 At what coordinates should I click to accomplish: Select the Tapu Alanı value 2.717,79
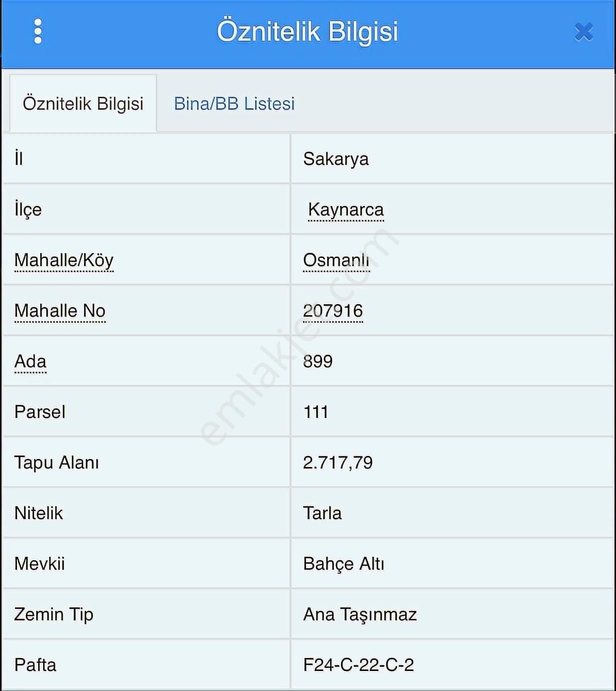[339, 463]
